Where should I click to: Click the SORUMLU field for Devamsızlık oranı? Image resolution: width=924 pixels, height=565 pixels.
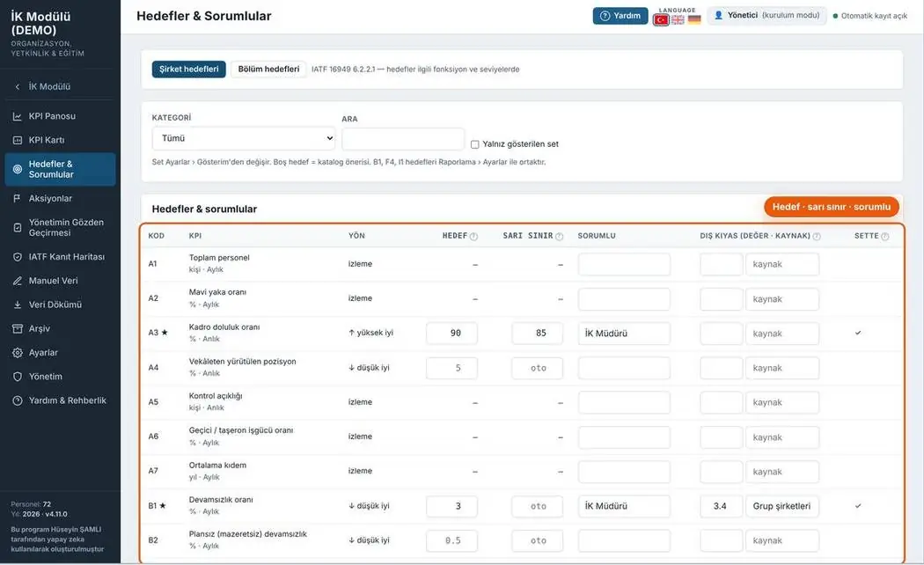[624, 506]
